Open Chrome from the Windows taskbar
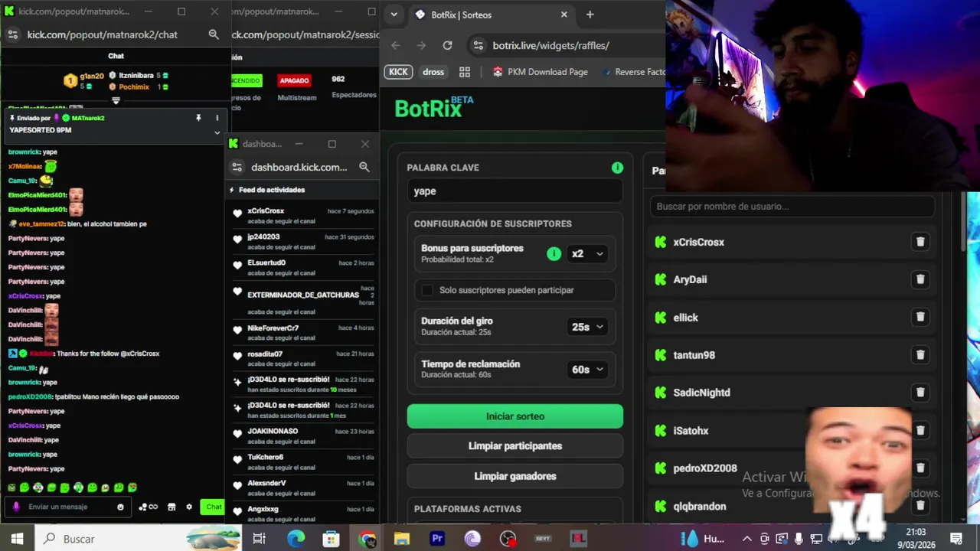Image resolution: width=980 pixels, height=551 pixels. (367, 539)
